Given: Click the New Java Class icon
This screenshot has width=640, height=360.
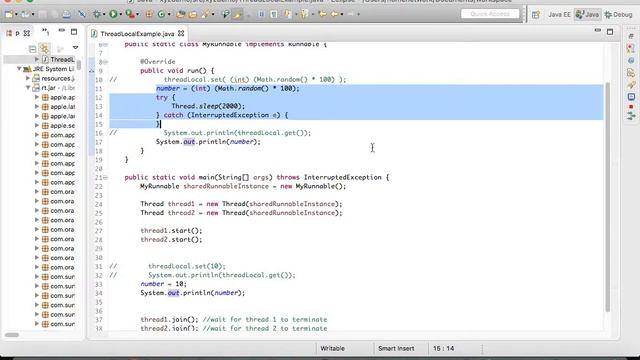Looking at the screenshot, I should pos(161,14).
